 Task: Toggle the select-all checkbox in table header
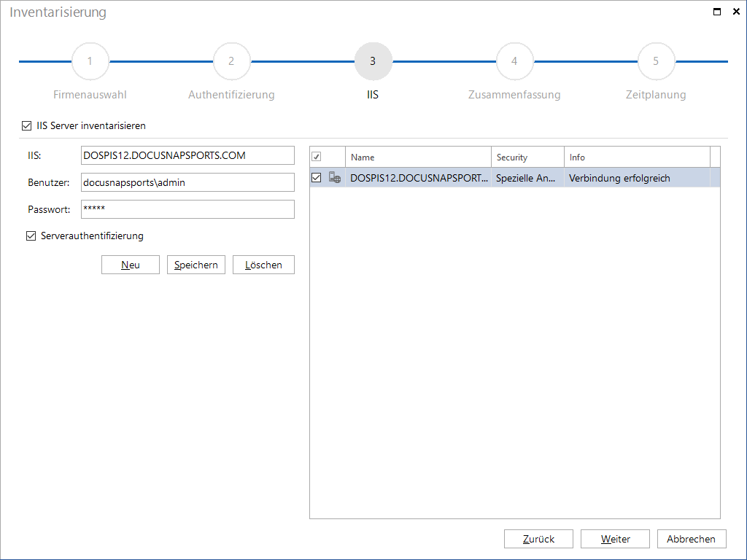(317, 157)
